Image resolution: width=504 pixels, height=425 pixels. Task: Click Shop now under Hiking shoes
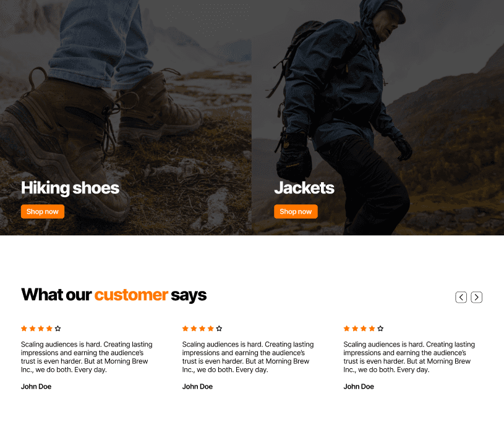point(43,211)
